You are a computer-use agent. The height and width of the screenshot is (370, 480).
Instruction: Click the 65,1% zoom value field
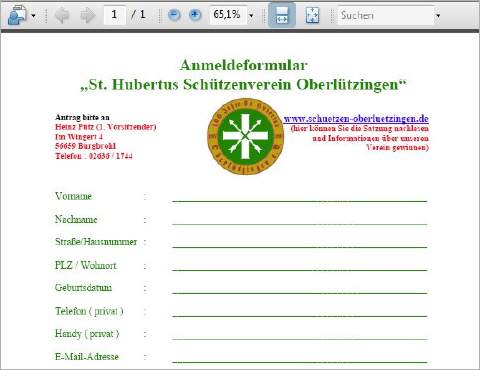(x=228, y=15)
